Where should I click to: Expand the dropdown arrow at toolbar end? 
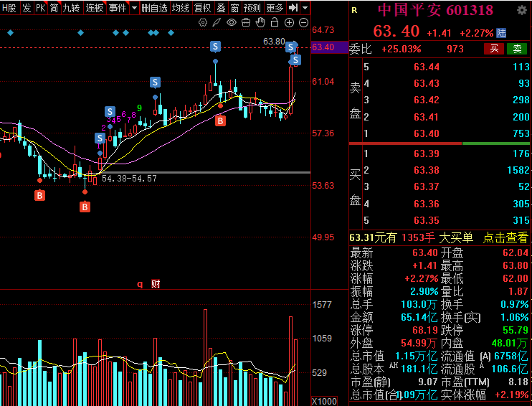pyautogui.click(x=305, y=7)
